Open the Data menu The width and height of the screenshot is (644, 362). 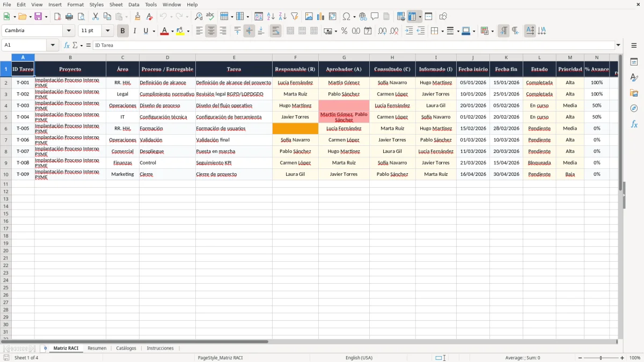click(x=134, y=4)
